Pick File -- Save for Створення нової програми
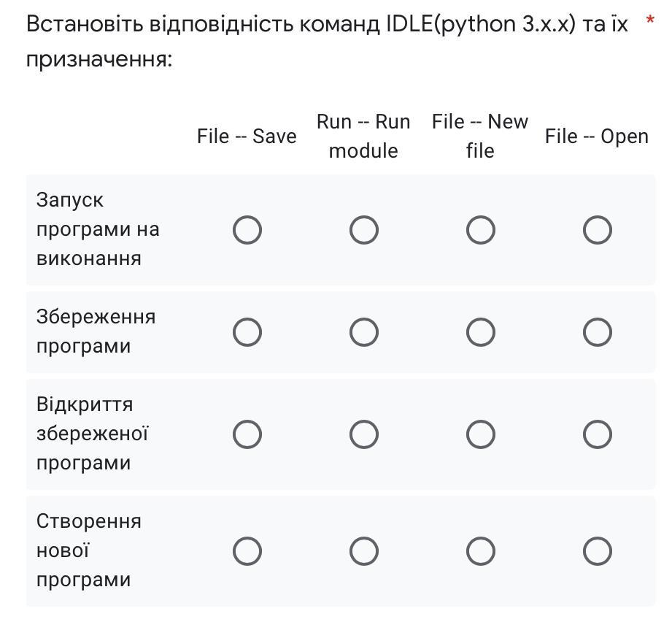Image resolution: width=672 pixels, height=641 pixels. click(247, 552)
